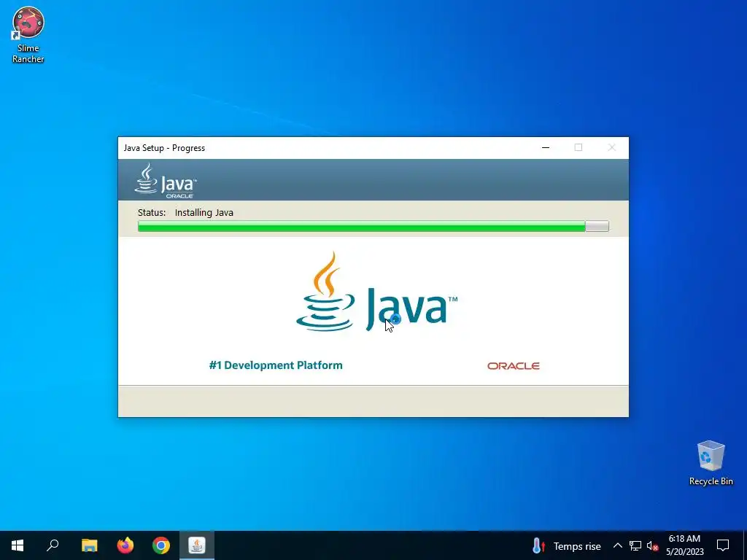This screenshot has width=747, height=560.
Task: Open the clock showing 6:18 AM
Action: (x=684, y=545)
